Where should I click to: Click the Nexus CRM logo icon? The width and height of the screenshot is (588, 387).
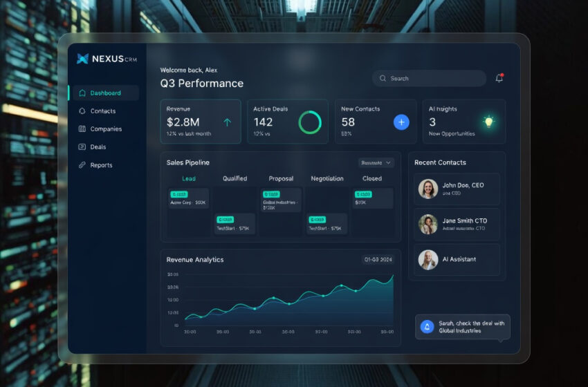point(82,59)
